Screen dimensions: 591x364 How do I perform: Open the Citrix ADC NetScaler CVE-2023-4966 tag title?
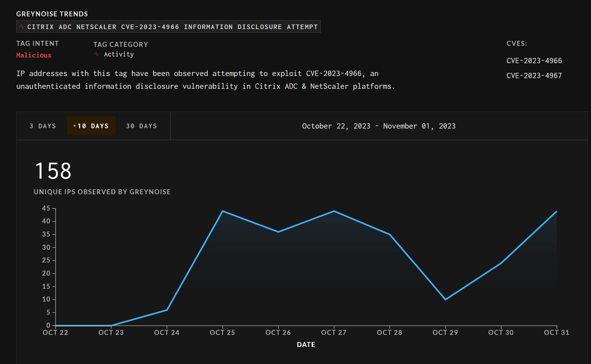click(x=172, y=27)
